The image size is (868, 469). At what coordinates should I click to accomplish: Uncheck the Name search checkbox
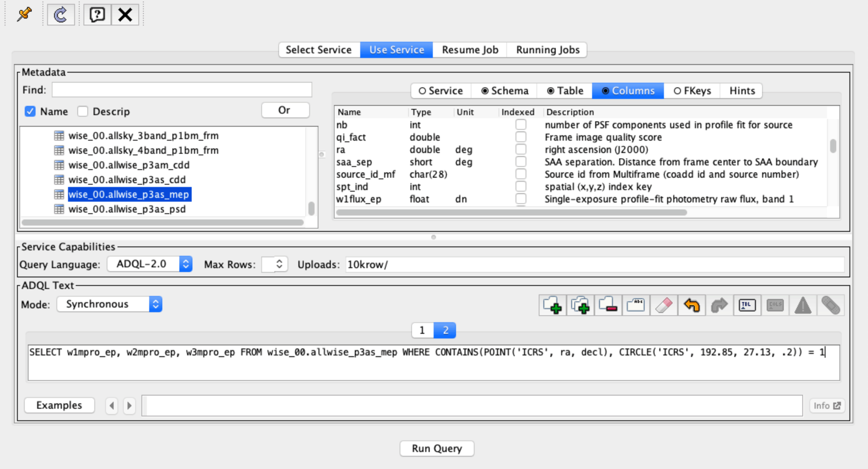[x=30, y=111]
